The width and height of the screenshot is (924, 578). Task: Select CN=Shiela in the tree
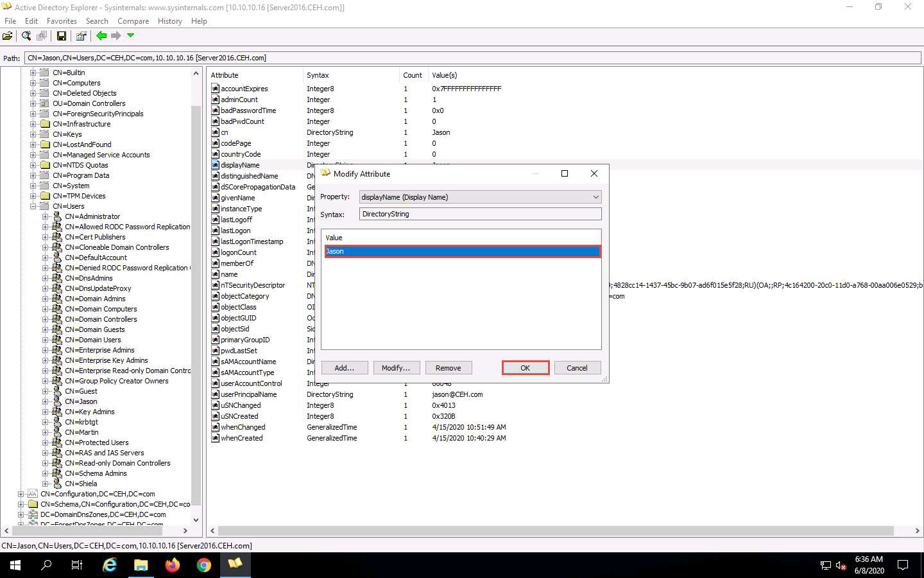click(x=81, y=484)
